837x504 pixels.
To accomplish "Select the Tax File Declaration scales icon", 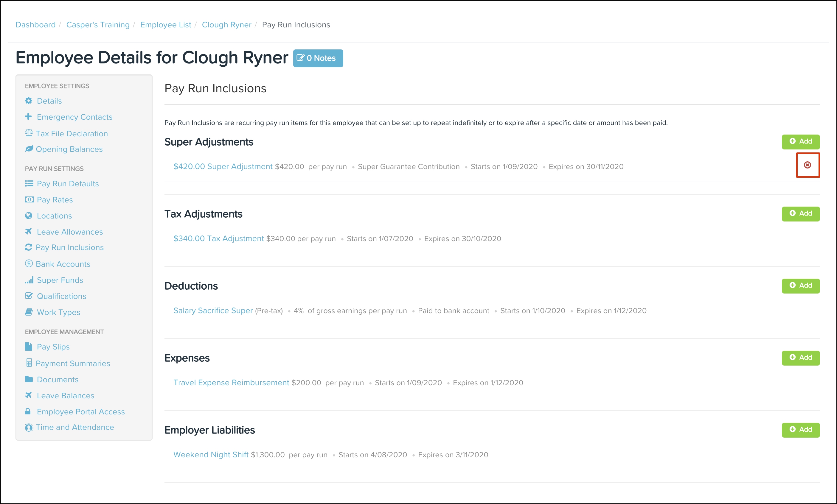I will coord(29,133).
